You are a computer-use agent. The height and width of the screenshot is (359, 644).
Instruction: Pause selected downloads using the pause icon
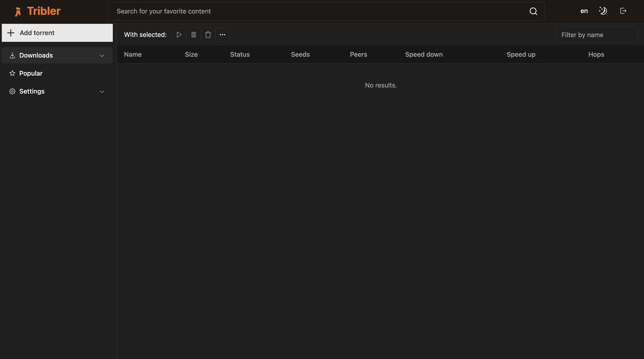click(194, 35)
